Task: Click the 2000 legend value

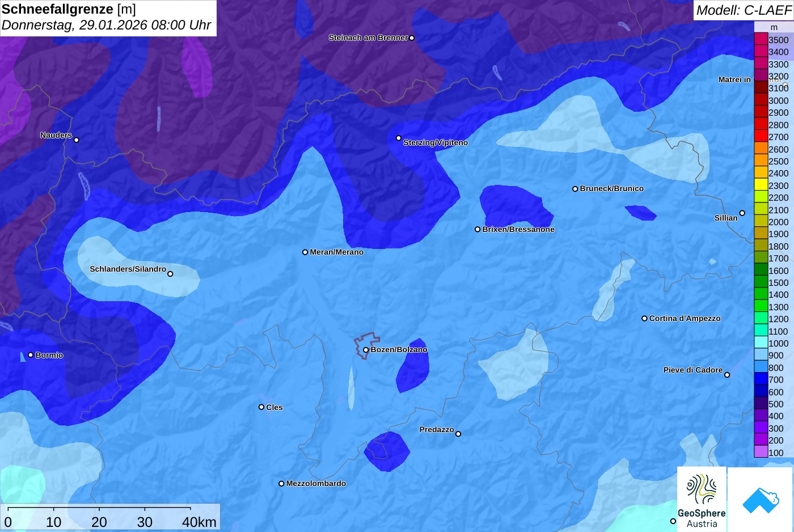Action: coord(778,222)
